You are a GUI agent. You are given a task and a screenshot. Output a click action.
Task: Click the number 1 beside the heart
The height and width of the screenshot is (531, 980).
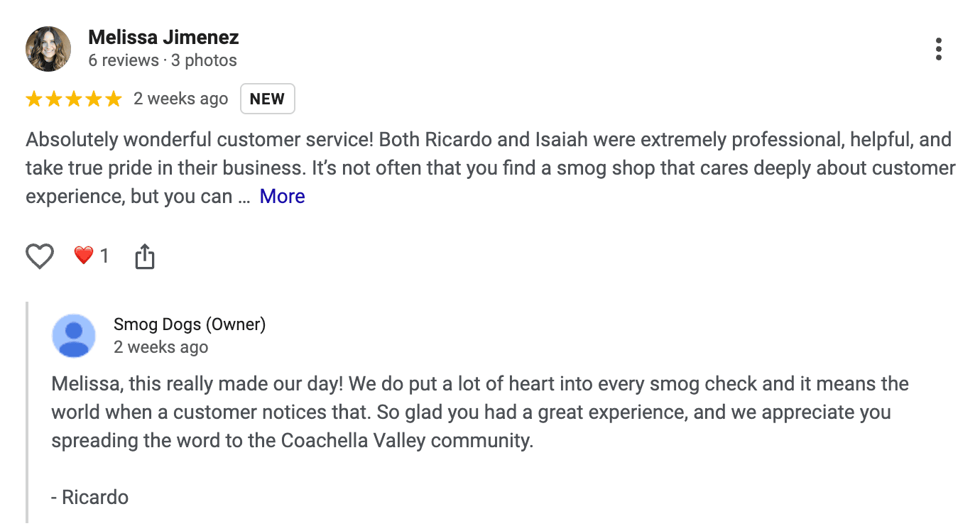point(104,256)
